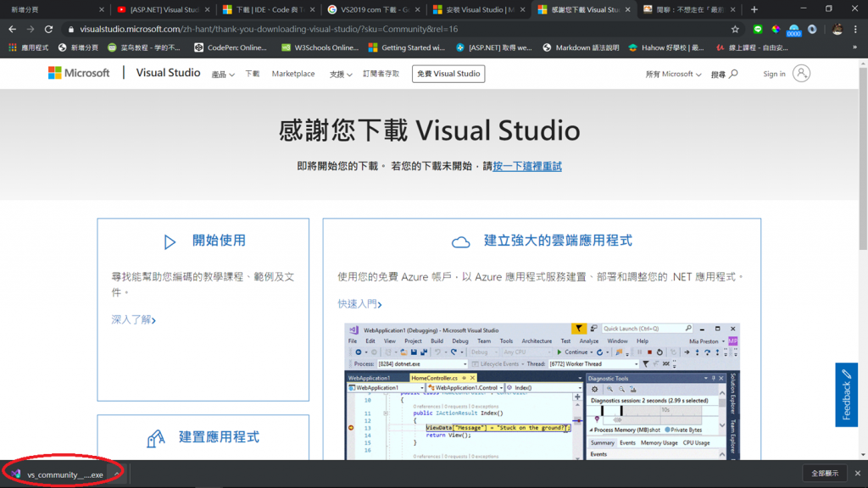868x488 pixels.
Task: View site security lock info
Action: click(71, 30)
